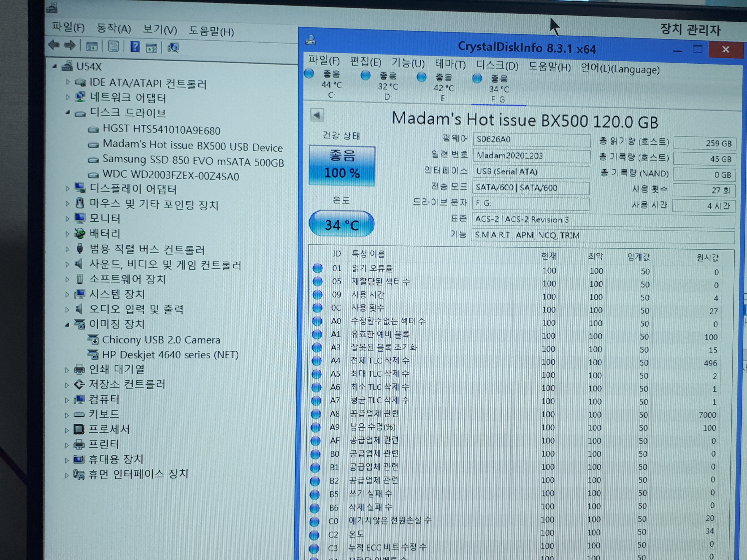
Task: Select the C: drive status circle
Action: pos(309,73)
